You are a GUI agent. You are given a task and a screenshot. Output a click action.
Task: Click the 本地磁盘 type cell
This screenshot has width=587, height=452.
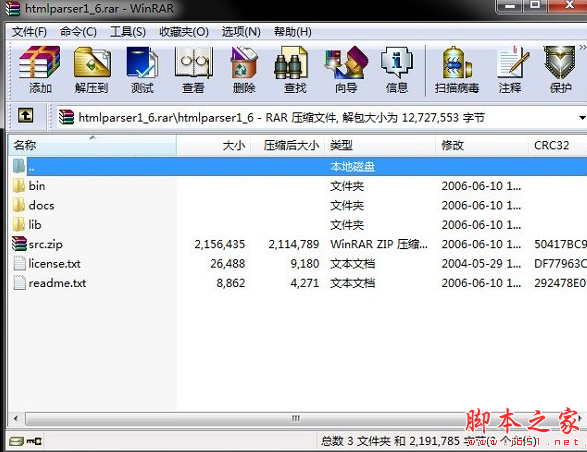coord(352,166)
